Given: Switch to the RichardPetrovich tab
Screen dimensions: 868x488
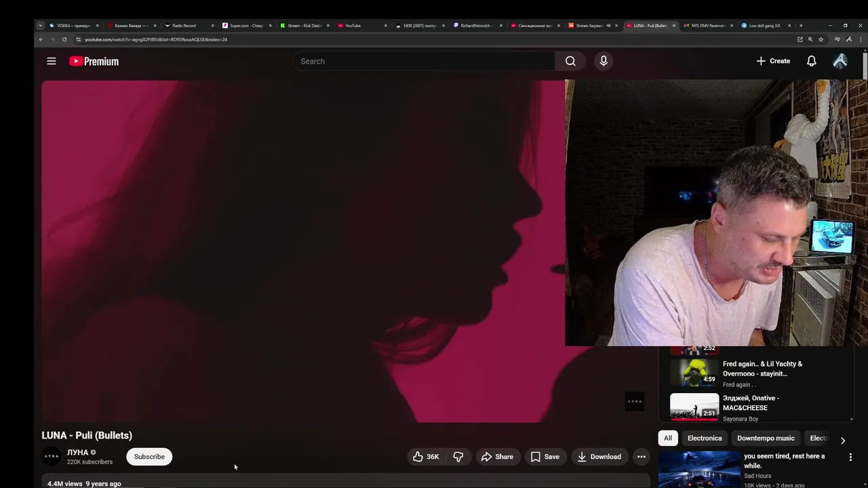Looking at the screenshot, I should coord(477,26).
